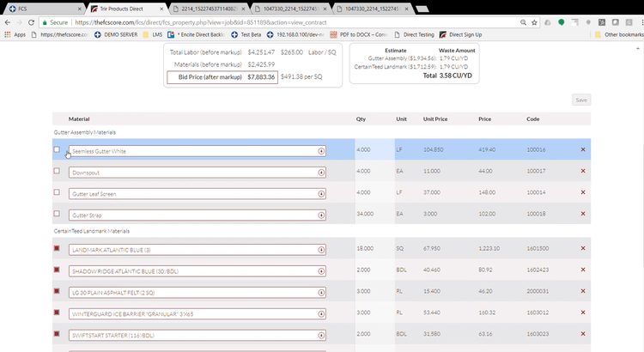Open the Direct Testing bookmark

(x=414, y=34)
